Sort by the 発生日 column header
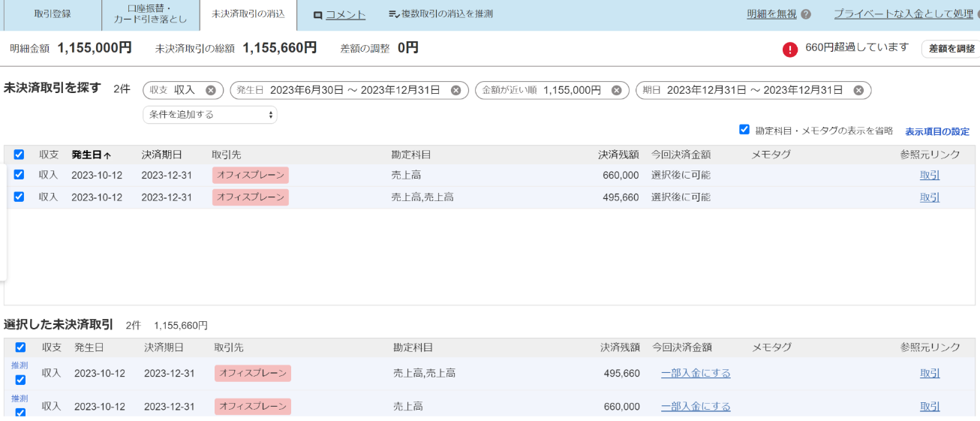Screen dimensions: 980x421 coord(92,155)
